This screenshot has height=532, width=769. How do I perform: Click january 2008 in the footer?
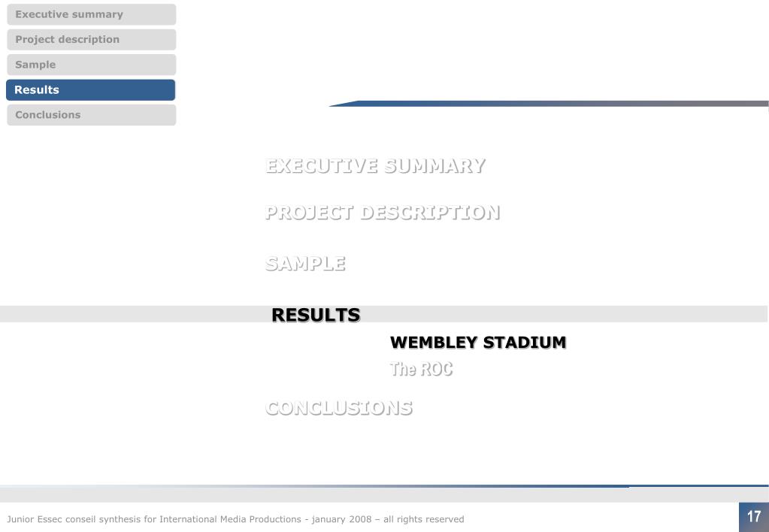pyautogui.click(x=341, y=519)
